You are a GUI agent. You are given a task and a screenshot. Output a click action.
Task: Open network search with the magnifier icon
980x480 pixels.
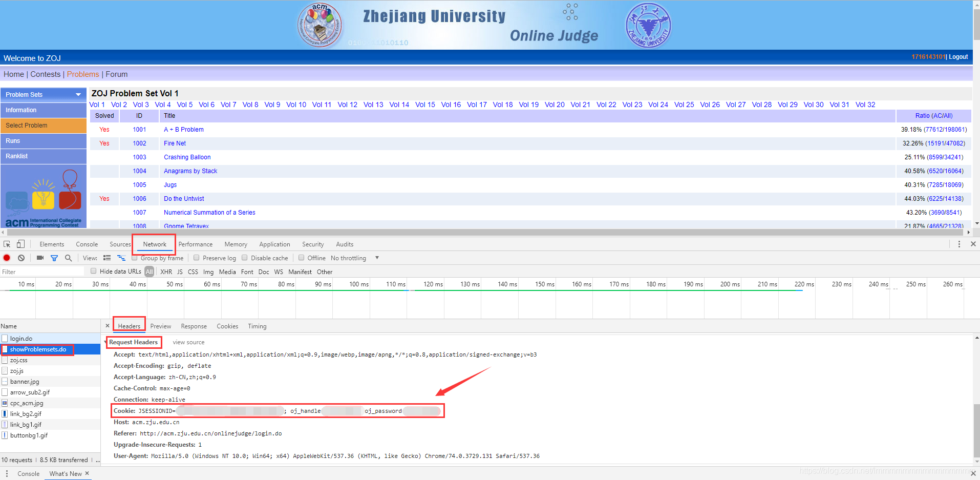68,258
